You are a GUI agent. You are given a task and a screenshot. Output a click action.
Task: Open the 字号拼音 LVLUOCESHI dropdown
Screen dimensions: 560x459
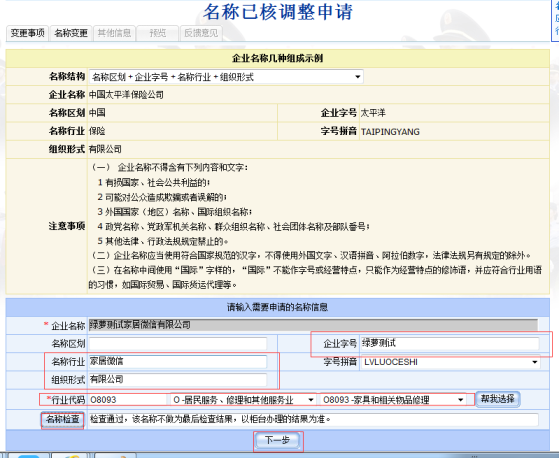click(450, 362)
